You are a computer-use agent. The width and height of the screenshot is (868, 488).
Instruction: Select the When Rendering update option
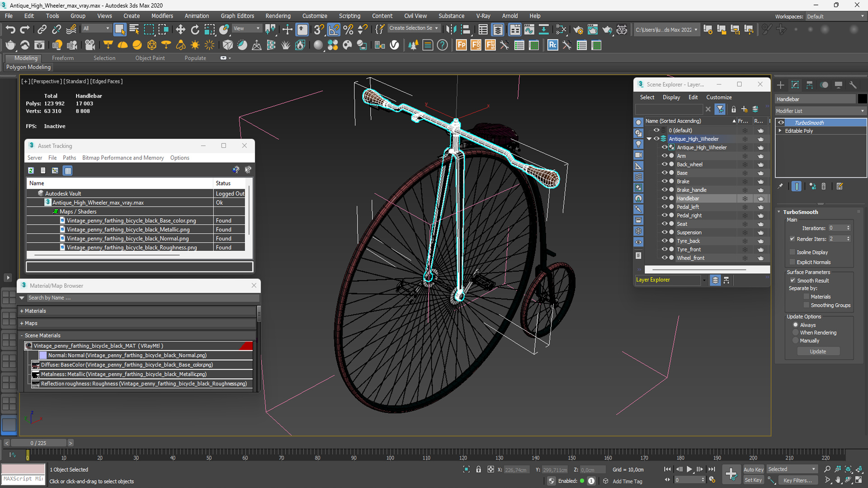click(x=796, y=333)
